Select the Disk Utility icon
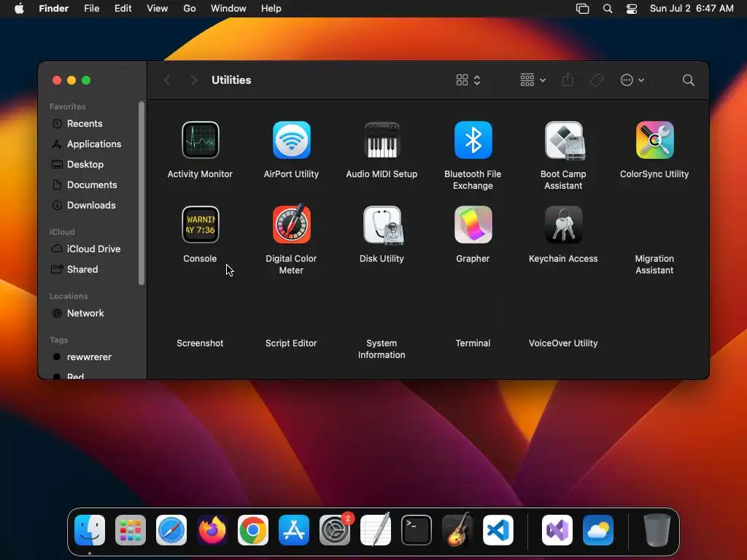This screenshot has height=560, width=747. coord(382,225)
